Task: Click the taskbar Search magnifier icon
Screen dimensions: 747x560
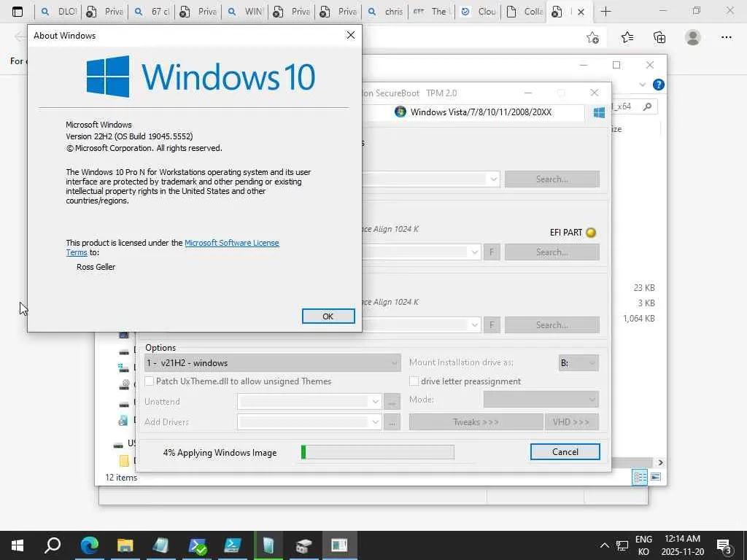Action: (53, 545)
